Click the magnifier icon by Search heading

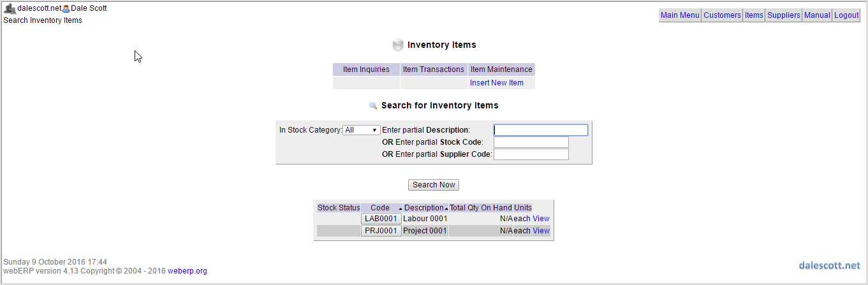[373, 106]
